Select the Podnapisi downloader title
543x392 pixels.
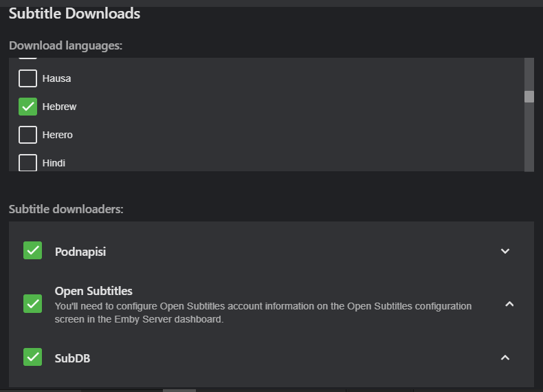80,252
